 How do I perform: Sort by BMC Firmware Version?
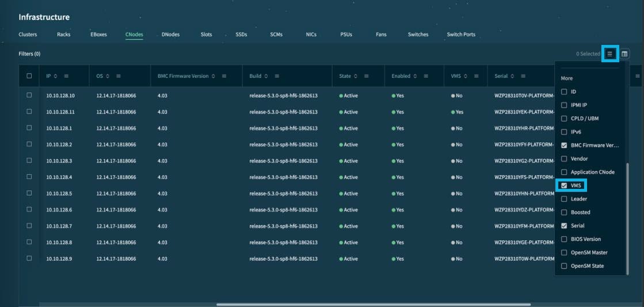pyautogui.click(x=213, y=76)
